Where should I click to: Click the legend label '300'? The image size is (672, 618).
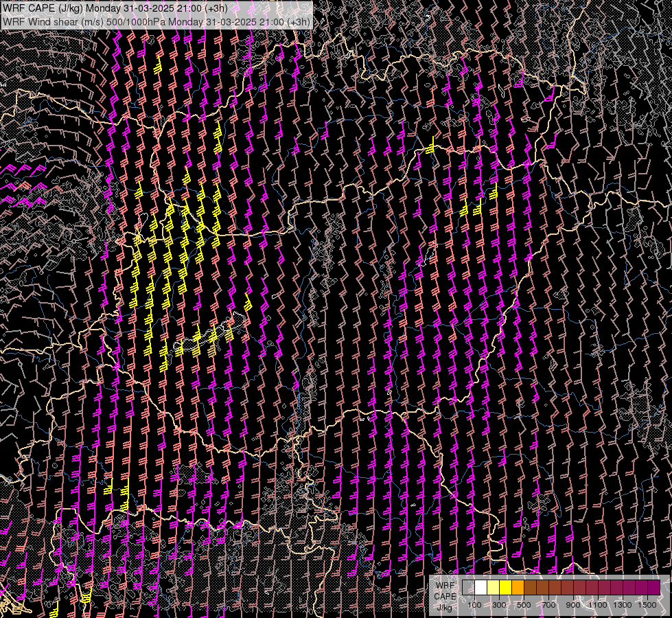pos(499,605)
